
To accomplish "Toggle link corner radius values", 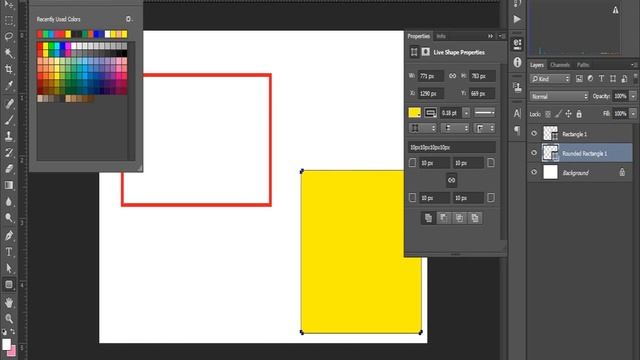I will point(451,180).
